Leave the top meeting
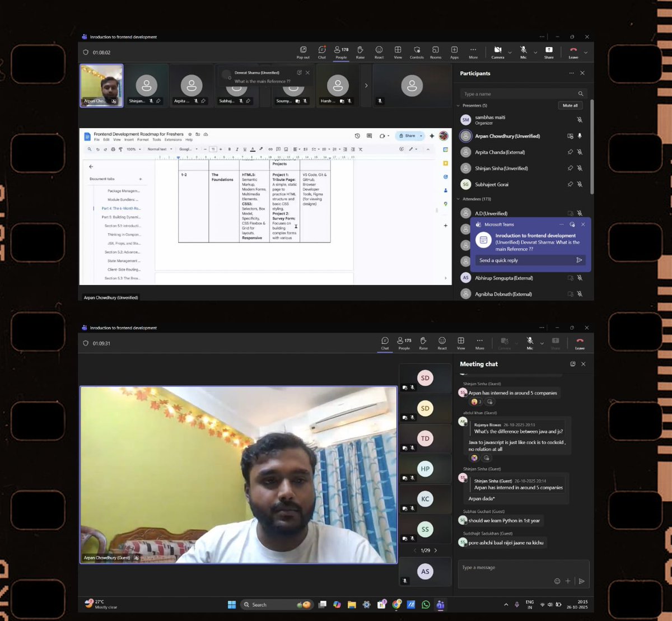 573,52
